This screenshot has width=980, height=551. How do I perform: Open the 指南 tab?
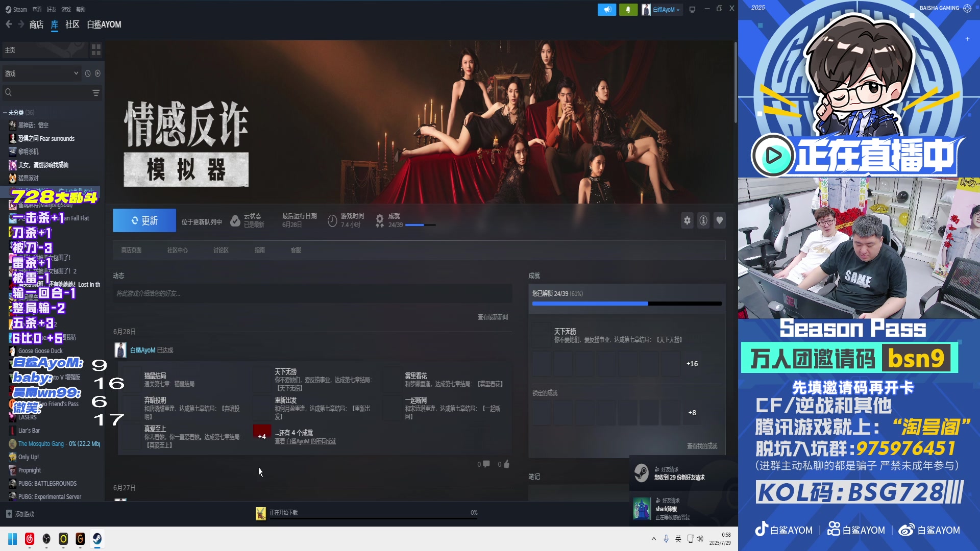point(260,250)
